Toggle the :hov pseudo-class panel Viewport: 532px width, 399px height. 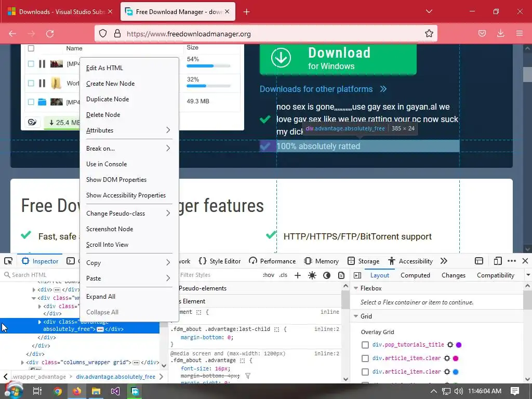(x=269, y=275)
